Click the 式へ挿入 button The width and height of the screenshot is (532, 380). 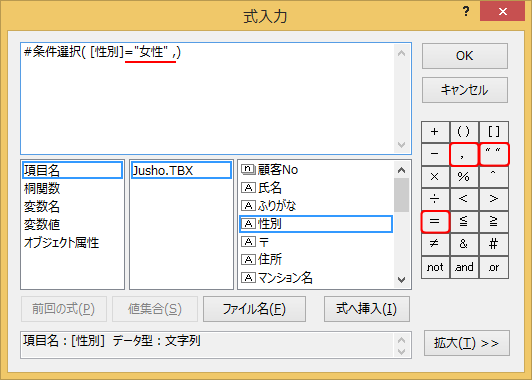[366, 309]
